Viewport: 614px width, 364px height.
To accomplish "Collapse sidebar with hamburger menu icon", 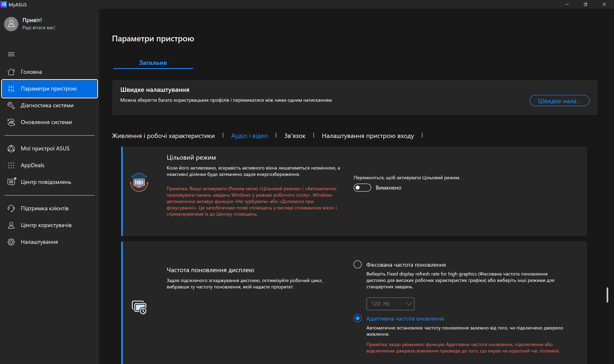I will pyautogui.click(x=11, y=54).
